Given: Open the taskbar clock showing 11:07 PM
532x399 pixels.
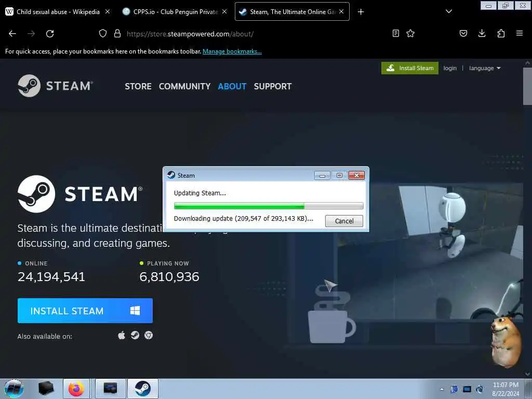Looking at the screenshot, I should point(506,389).
